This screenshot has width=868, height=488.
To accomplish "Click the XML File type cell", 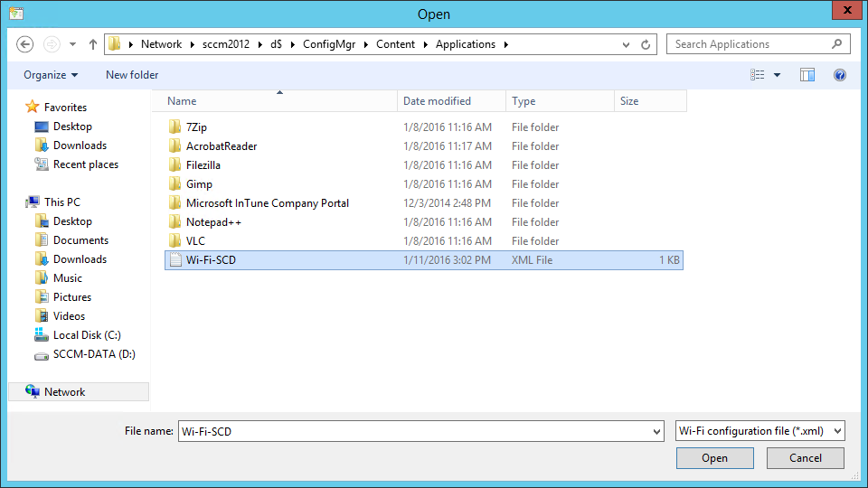I will pyautogui.click(x=532, y=260).
